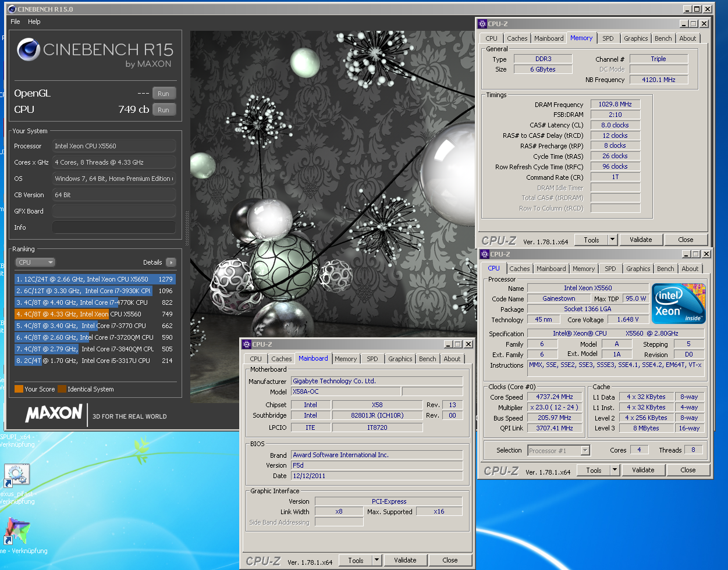Select highlighted ranking row 4 Xeon X5560

[x=94, y=314]
